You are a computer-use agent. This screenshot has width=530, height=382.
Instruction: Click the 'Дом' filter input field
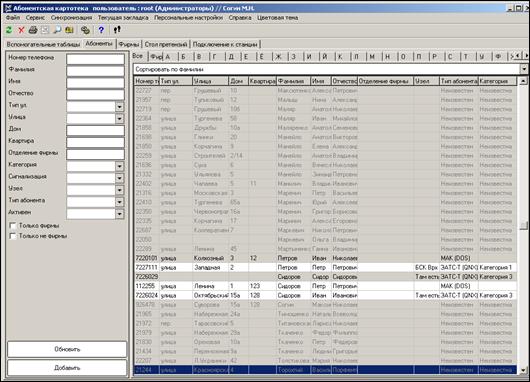(95, 130)
